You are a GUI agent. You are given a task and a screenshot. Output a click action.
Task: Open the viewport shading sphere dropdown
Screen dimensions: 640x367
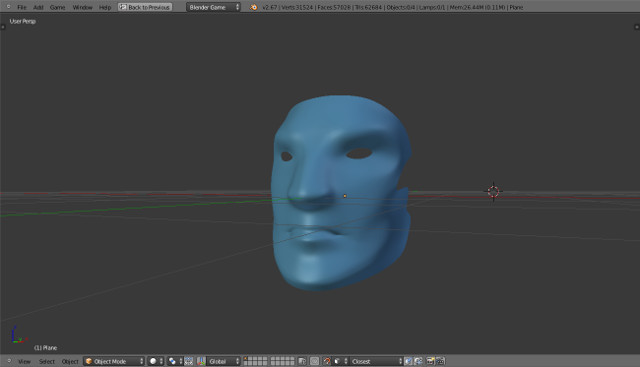click(x=156, y=361)
